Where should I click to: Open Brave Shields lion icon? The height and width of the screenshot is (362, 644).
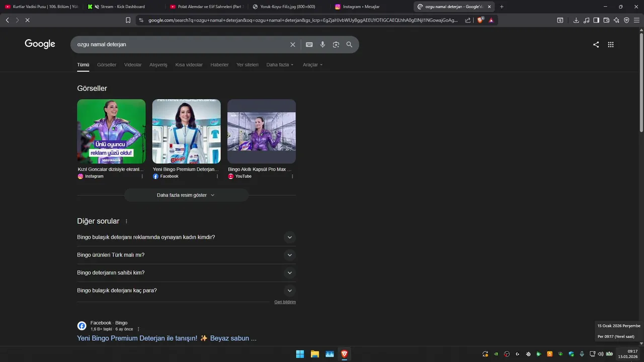coord(480,20)
